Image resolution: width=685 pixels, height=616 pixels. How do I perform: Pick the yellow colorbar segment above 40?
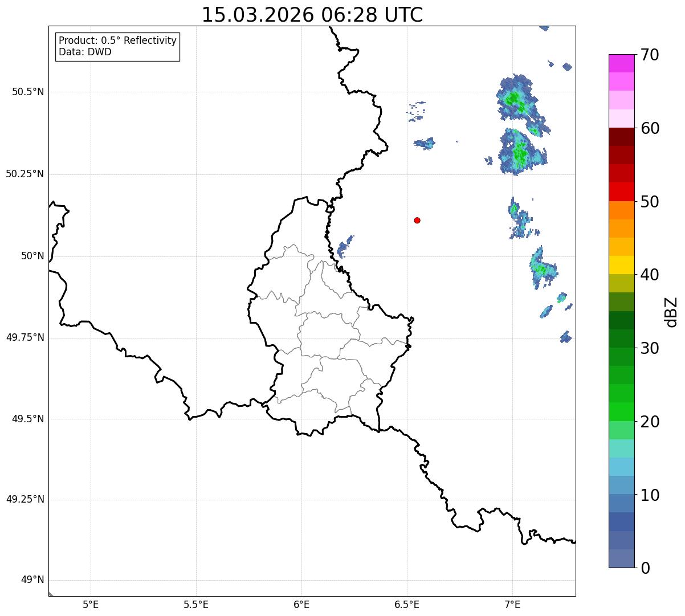[621, 265]
